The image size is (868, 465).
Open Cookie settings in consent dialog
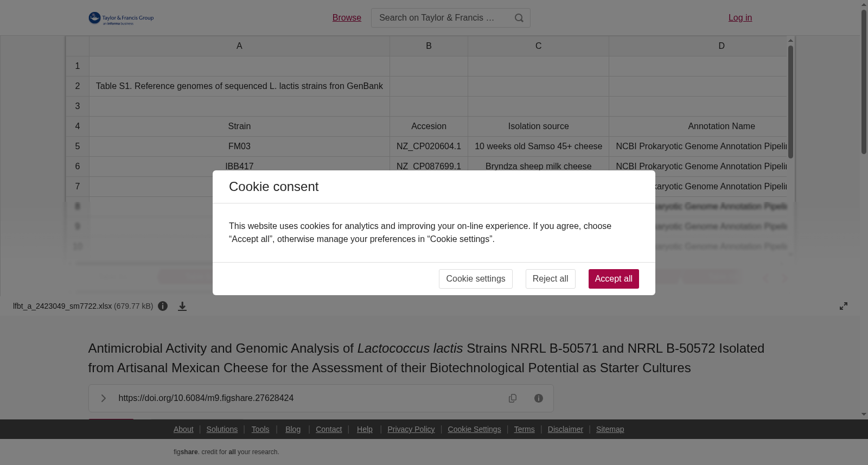point(476,279)
